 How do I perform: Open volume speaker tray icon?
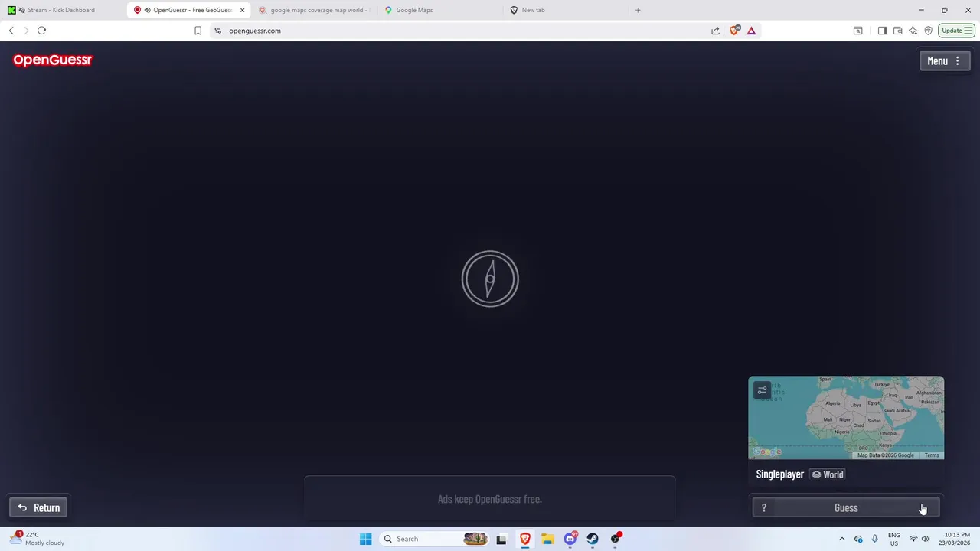coord(925,539)
